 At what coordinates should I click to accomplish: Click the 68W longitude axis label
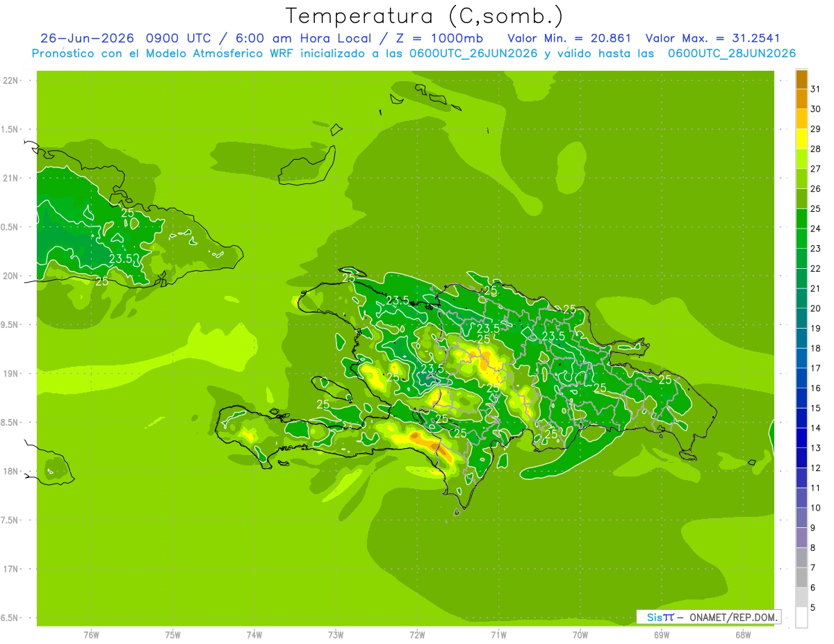743,635
